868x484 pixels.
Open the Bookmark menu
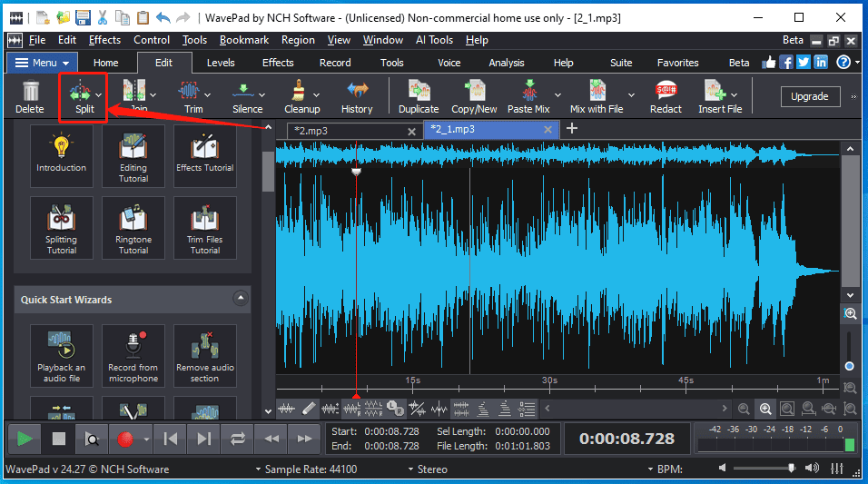tap(244, 40)
